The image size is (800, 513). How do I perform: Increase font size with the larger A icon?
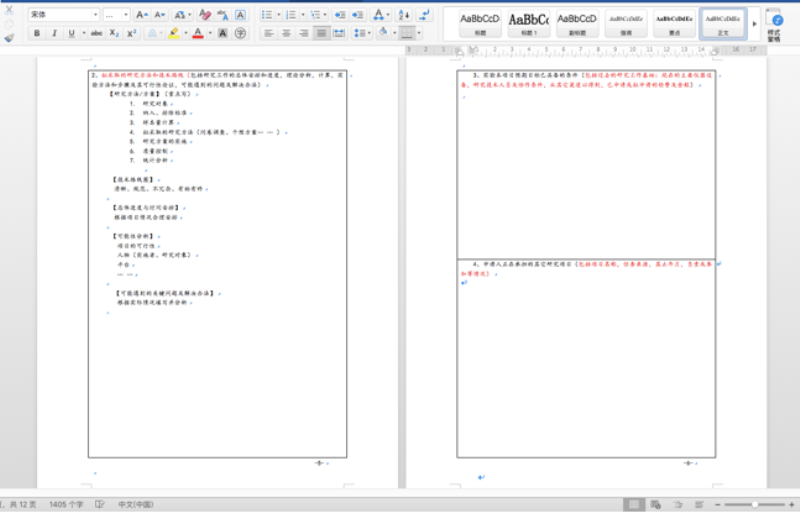pyautogui.click(x=141, y=15)
